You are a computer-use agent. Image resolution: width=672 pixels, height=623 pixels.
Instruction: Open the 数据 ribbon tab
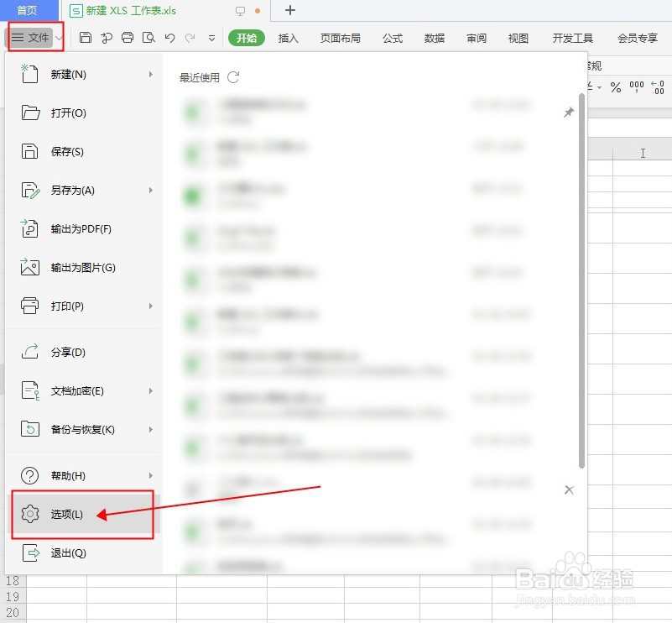[x=434, y=38]
